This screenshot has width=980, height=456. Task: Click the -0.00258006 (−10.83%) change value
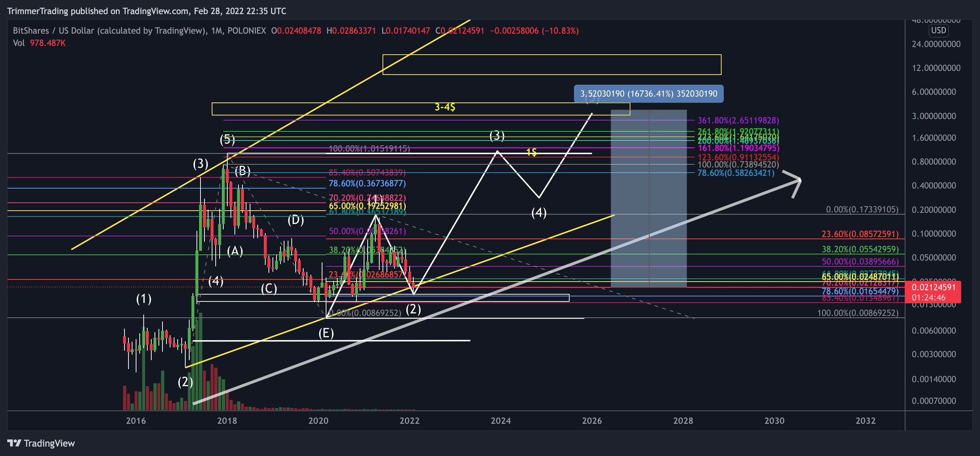tap(534, 30)
